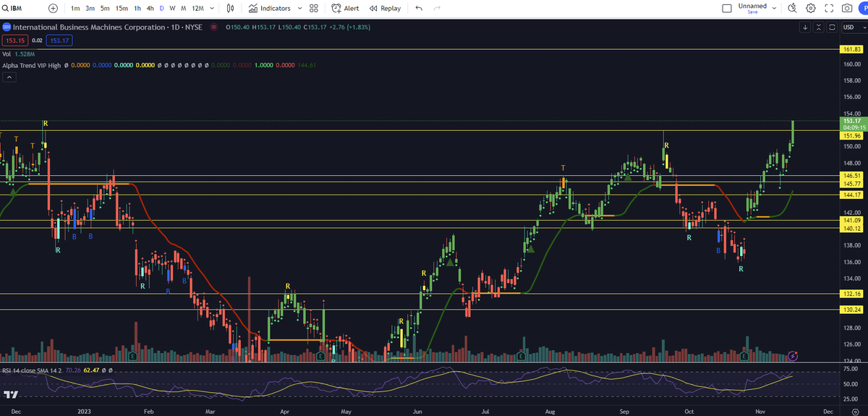Open the quick search icon

792,9
